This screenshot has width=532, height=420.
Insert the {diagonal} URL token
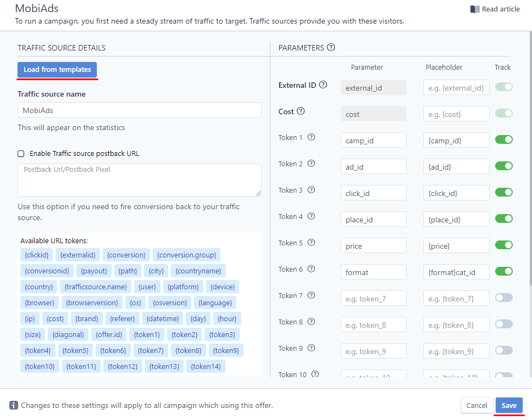(68, 334)
